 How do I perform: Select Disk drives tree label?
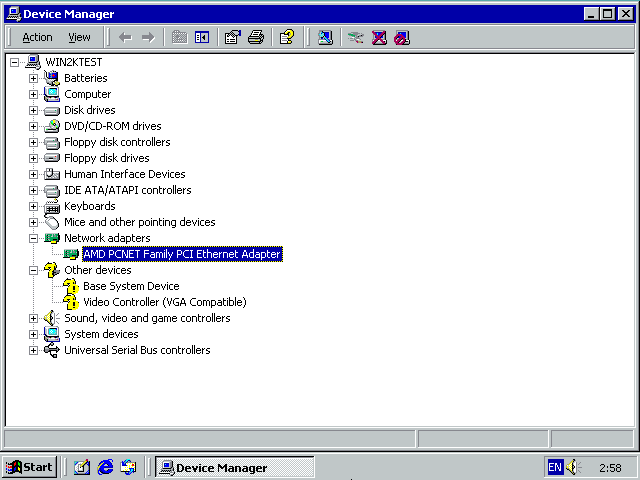(x=90, y=110)
